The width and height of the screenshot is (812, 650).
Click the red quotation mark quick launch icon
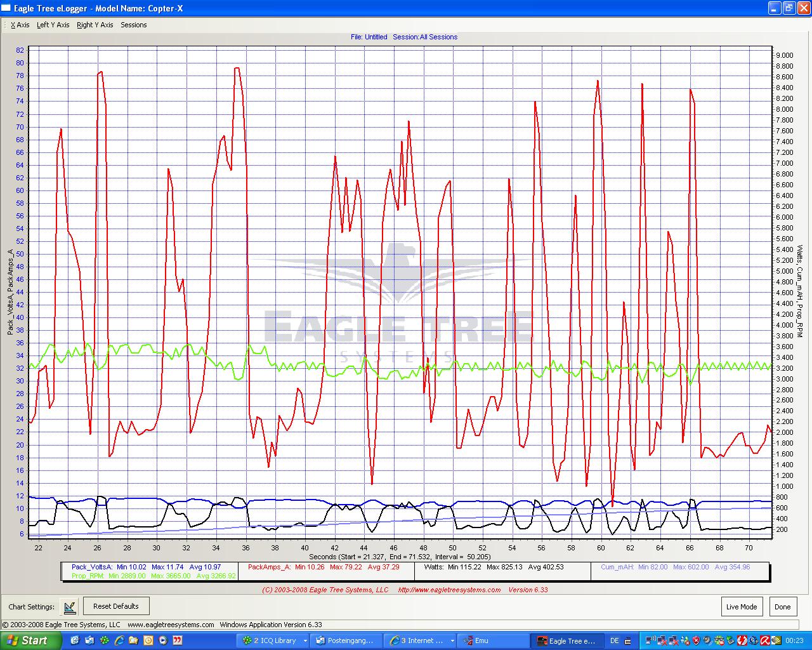click(177, 641)
